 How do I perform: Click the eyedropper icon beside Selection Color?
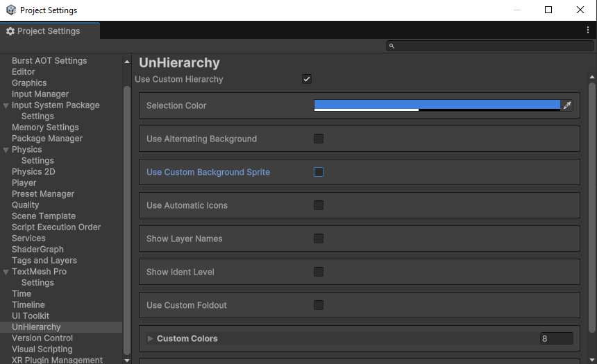tap(567, 105)
